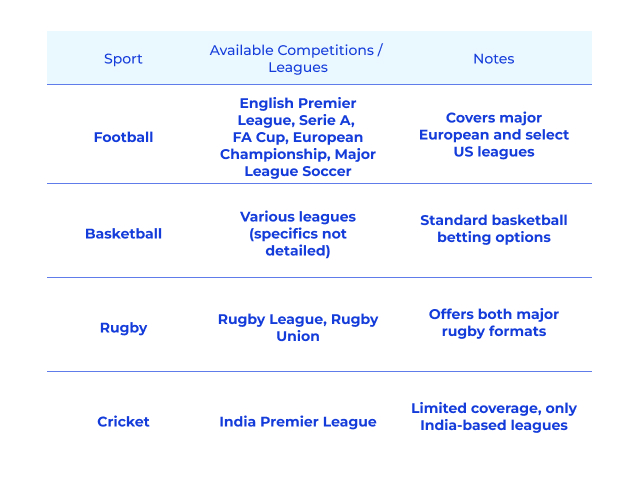Click the note about major European leagues

(493, 135)
